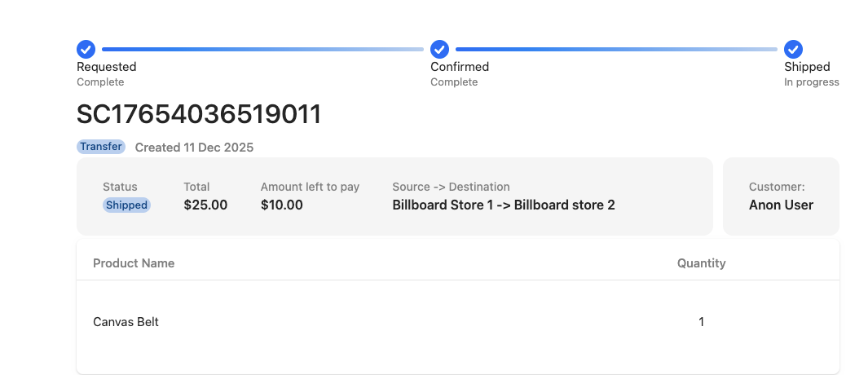The image size is (868, 375).
Task: Click the Quantity column header
Action: 701,263
